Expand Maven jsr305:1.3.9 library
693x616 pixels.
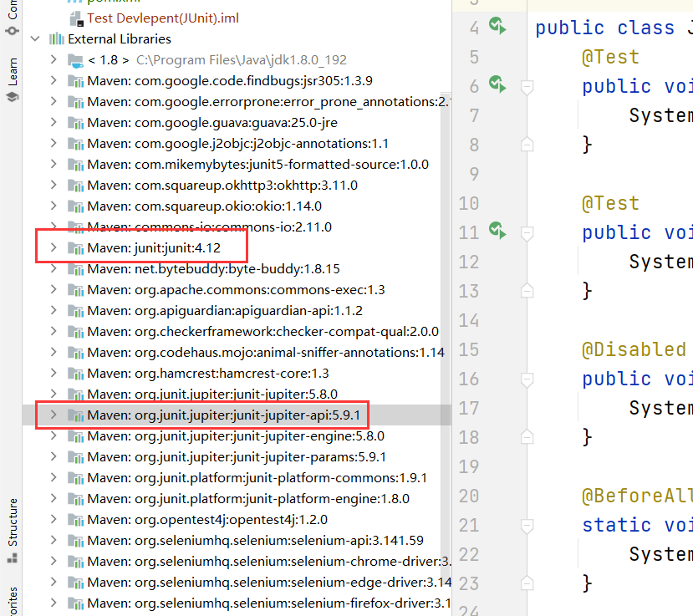pos(54,80)
